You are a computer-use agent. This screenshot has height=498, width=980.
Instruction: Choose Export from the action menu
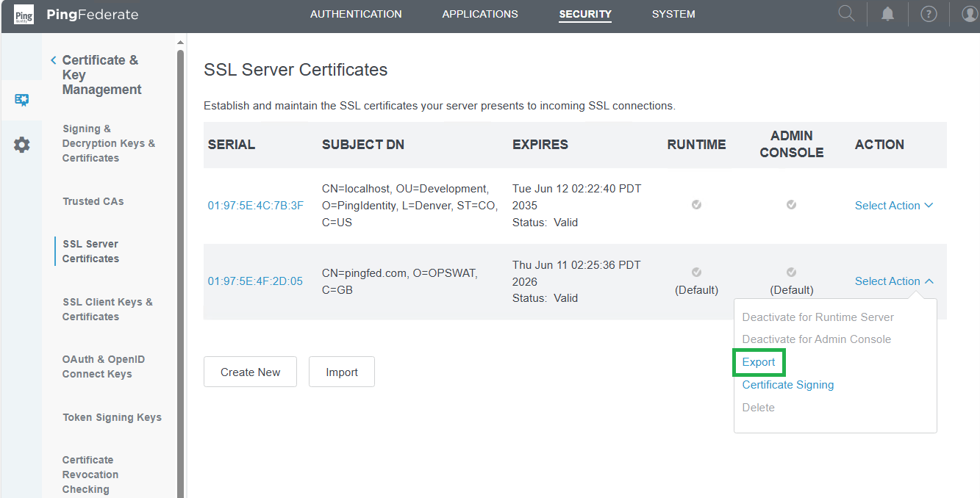point(759,362)
